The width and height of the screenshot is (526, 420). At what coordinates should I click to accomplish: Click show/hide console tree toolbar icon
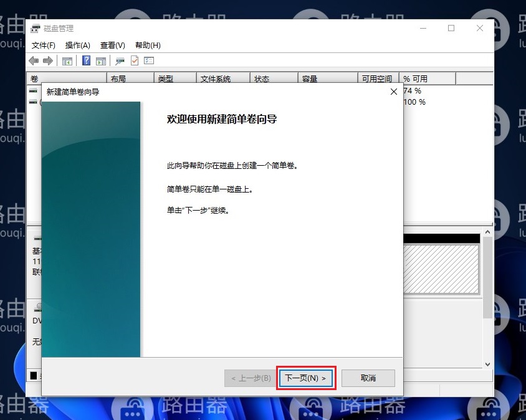[67, 60]
